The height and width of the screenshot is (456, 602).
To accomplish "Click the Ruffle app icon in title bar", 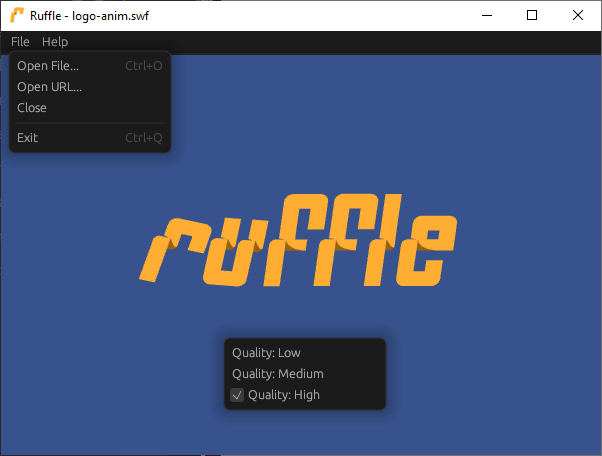I will click(x=17, y=16).
